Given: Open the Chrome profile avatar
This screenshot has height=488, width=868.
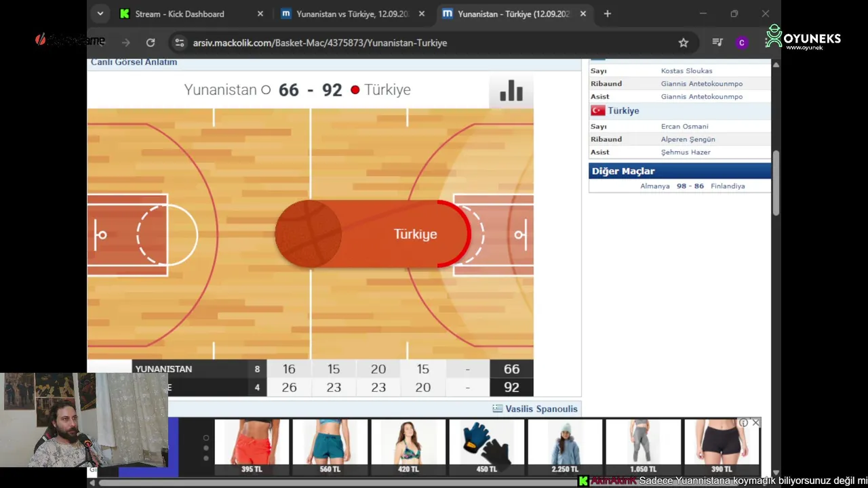Looking at the screenshot, I should click(742, 43).
